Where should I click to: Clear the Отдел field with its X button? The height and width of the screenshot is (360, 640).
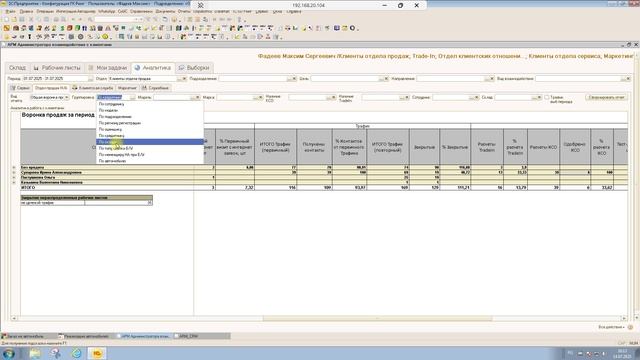[x=184, y=79]
